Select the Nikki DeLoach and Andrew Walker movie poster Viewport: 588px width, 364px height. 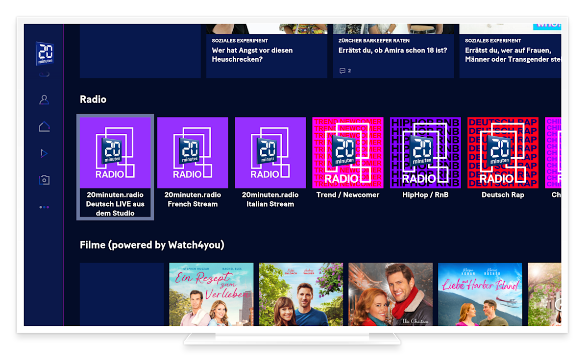click(301, 294)
